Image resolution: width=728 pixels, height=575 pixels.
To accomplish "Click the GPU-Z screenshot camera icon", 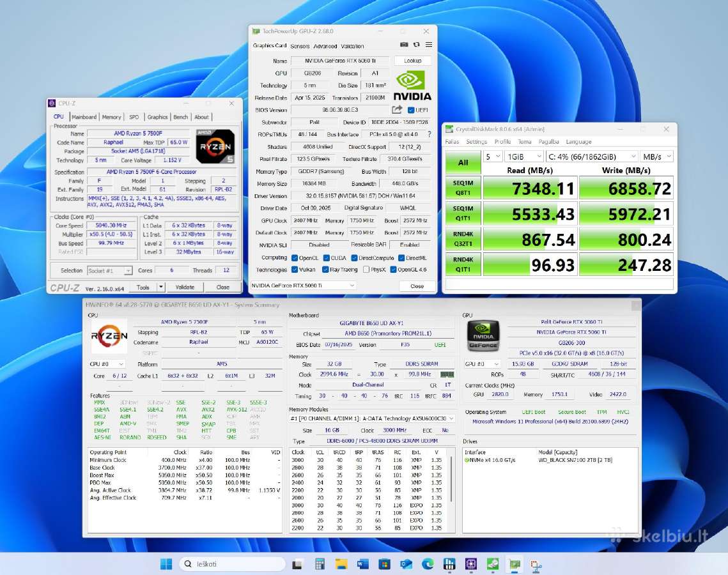I will (x=404, y=45).
